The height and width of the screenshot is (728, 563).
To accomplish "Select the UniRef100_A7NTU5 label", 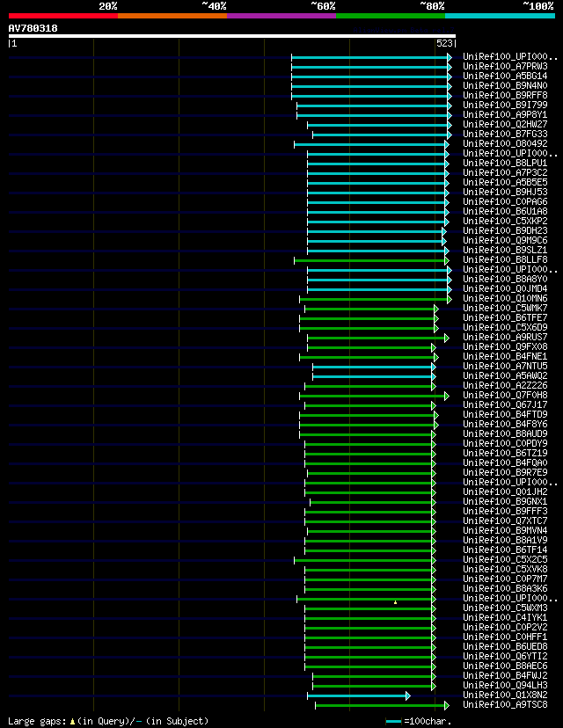I will tap(505, 367).
